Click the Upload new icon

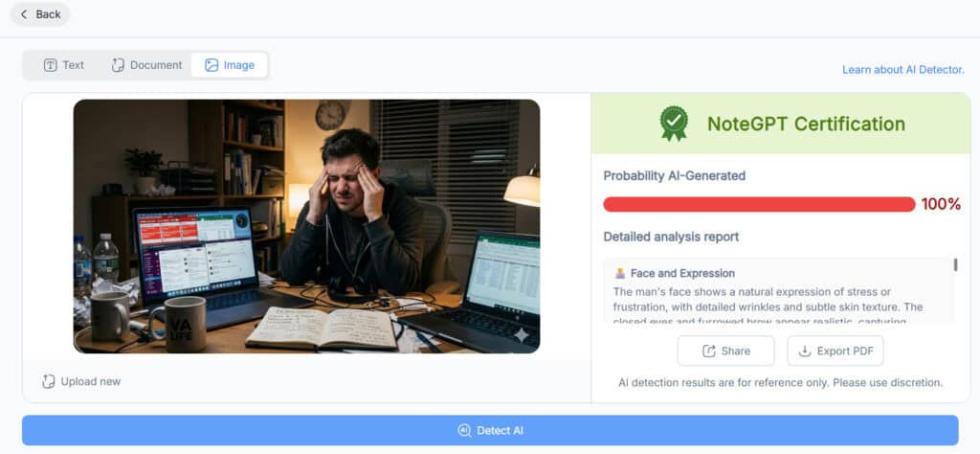(x=49, y=381)
